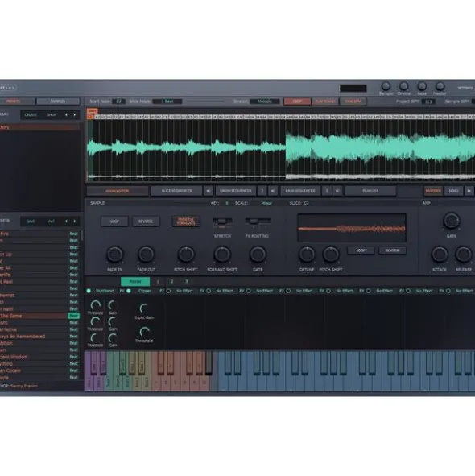
Task: Edit the Project BPM 113 field
Action: point(428,101)
